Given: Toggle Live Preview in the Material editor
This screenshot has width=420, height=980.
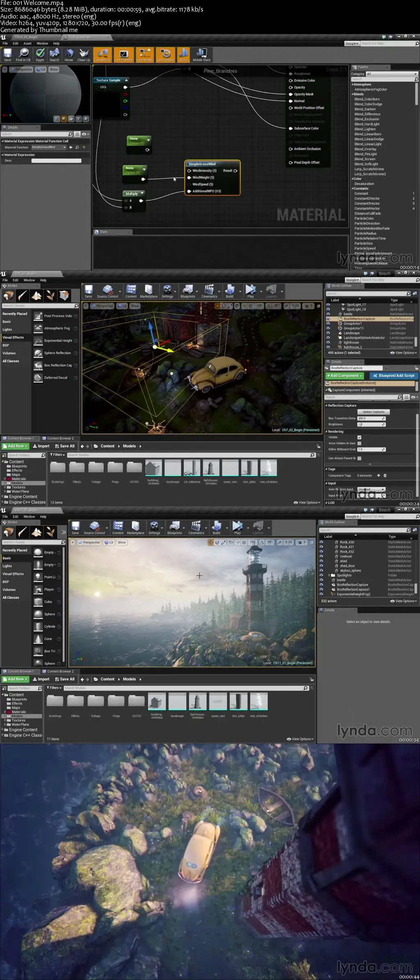Looking at the screenshot, I should point(123,55).
